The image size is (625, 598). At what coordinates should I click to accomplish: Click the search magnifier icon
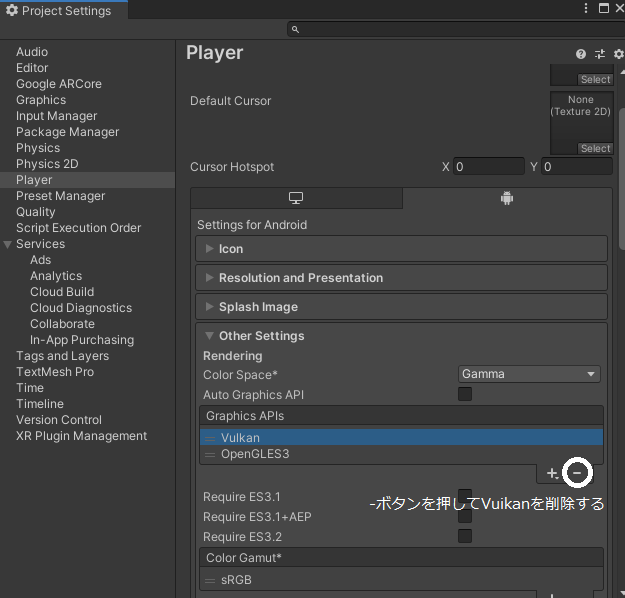coord(295,30)
